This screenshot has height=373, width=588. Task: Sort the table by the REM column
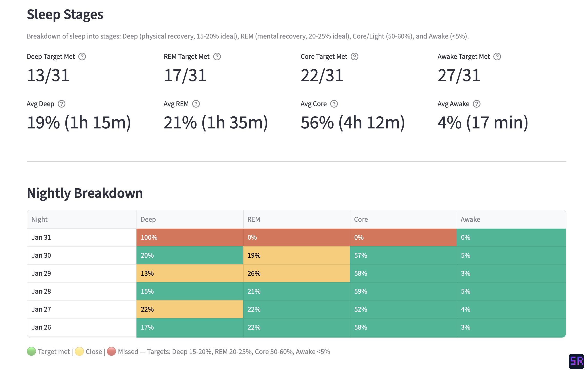pyautogui.click(x=253, y=219)
